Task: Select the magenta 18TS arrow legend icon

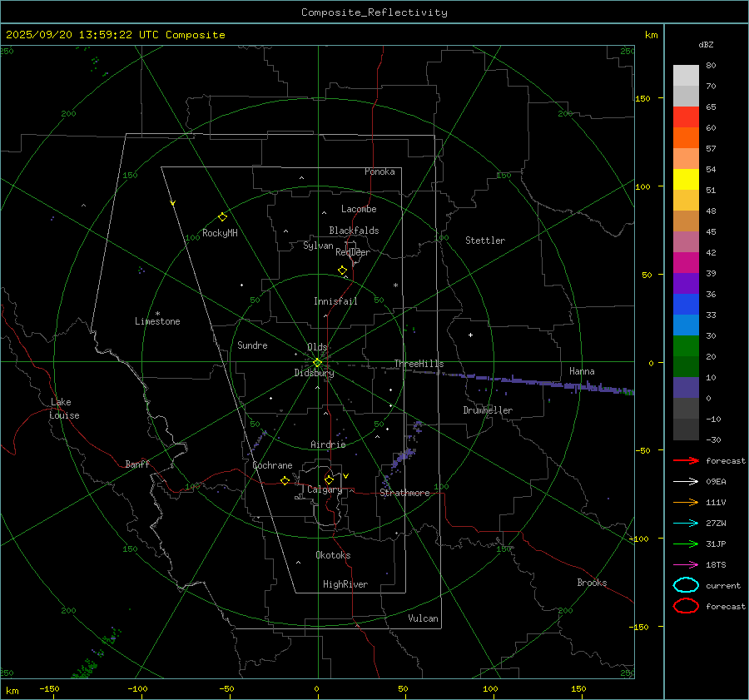Action: click(685, 564)
